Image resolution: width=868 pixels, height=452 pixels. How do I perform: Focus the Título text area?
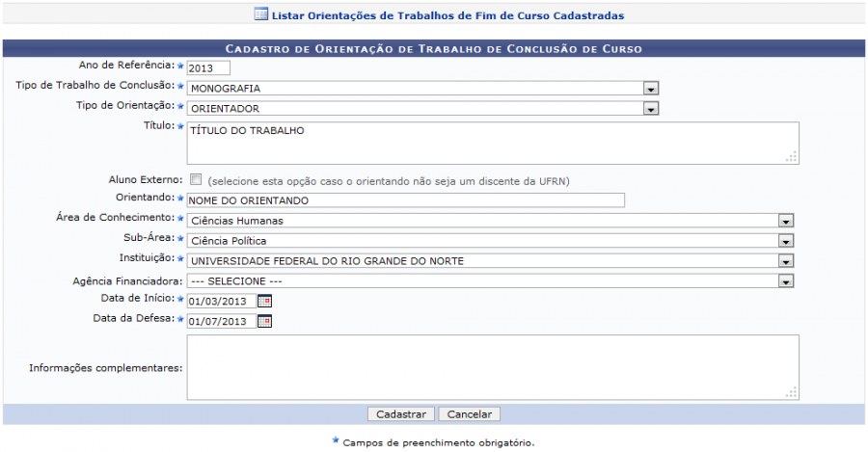492,143
